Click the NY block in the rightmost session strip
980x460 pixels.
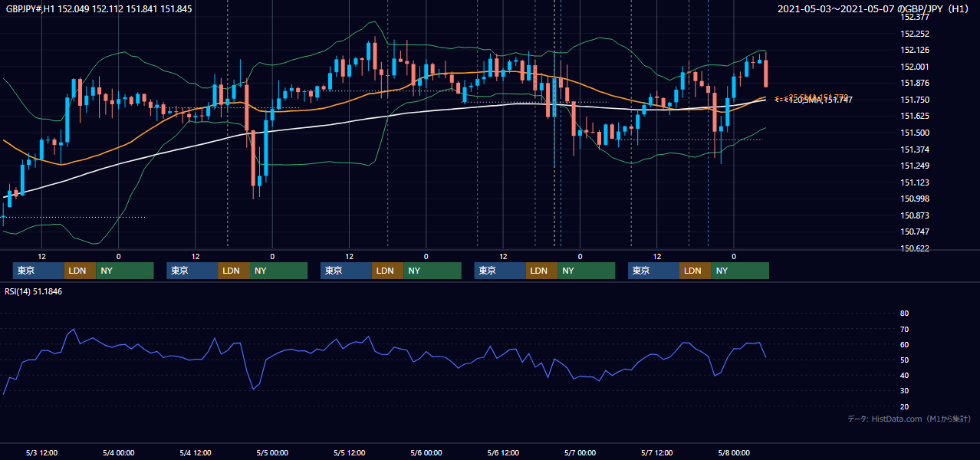click(x=740, y=271)
